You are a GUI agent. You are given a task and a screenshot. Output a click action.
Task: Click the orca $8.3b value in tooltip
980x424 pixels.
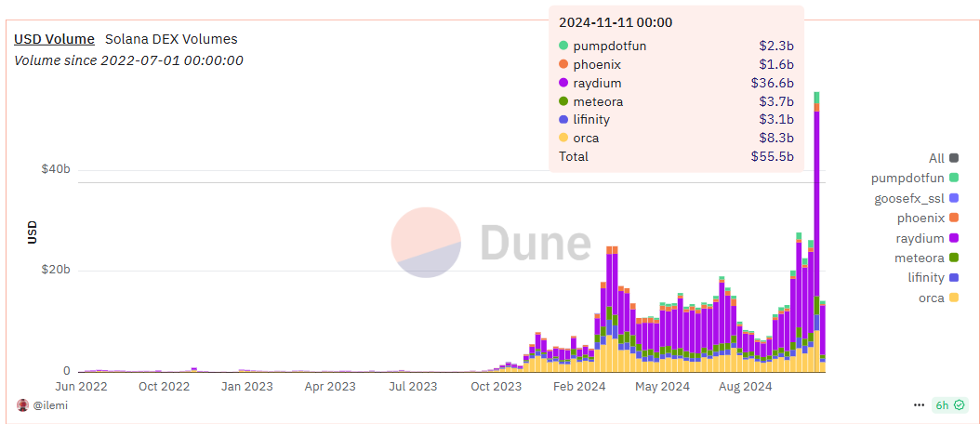pyautogui.click(x=777, y=139)
